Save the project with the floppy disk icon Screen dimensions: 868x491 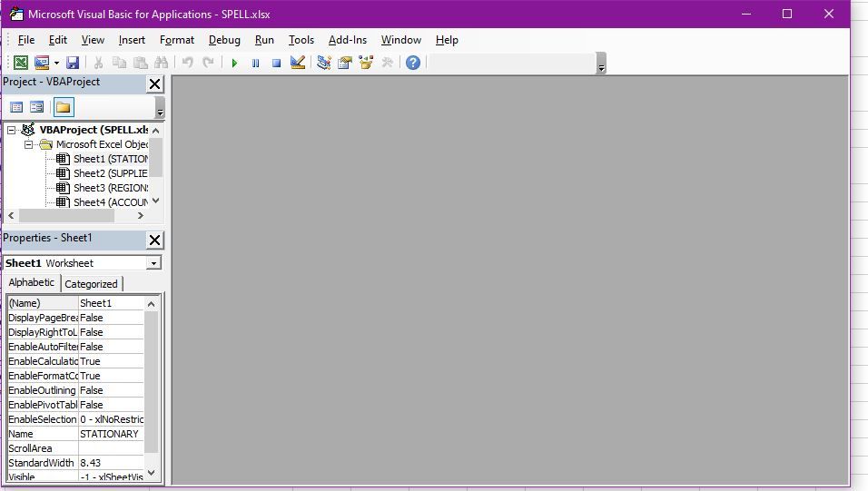coord(73,63)
